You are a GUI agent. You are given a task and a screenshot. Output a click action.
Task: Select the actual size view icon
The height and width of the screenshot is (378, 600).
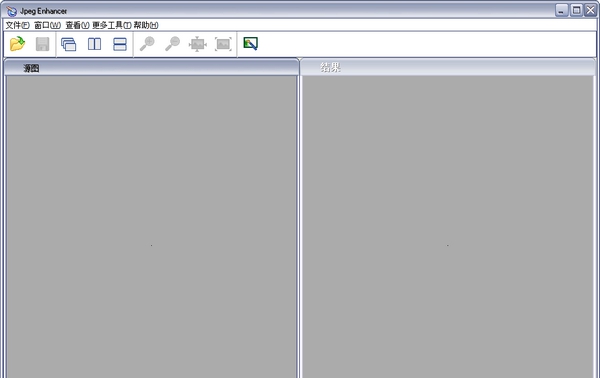click(197, 44)
